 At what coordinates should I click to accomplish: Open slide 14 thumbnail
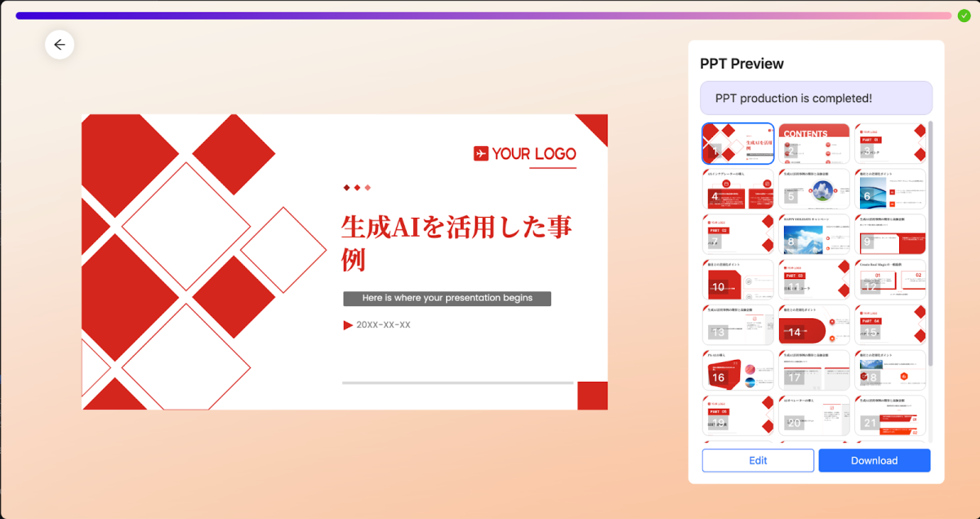click(813, 326)
